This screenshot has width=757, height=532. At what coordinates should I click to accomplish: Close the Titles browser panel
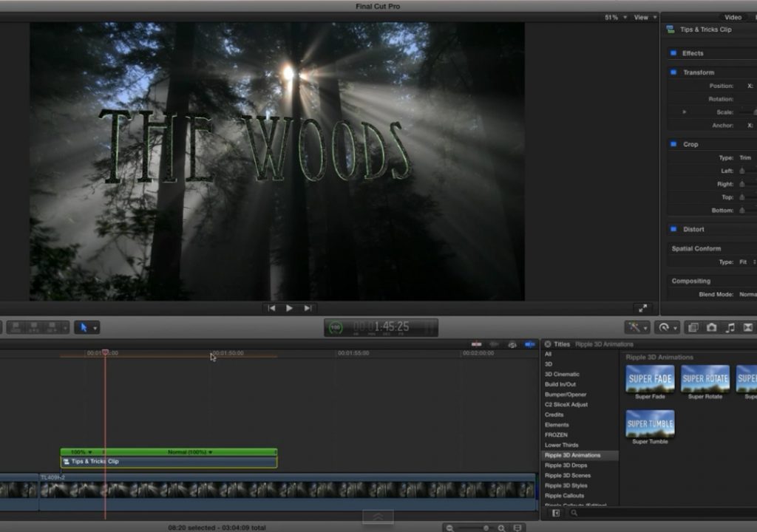pos(548,344)
